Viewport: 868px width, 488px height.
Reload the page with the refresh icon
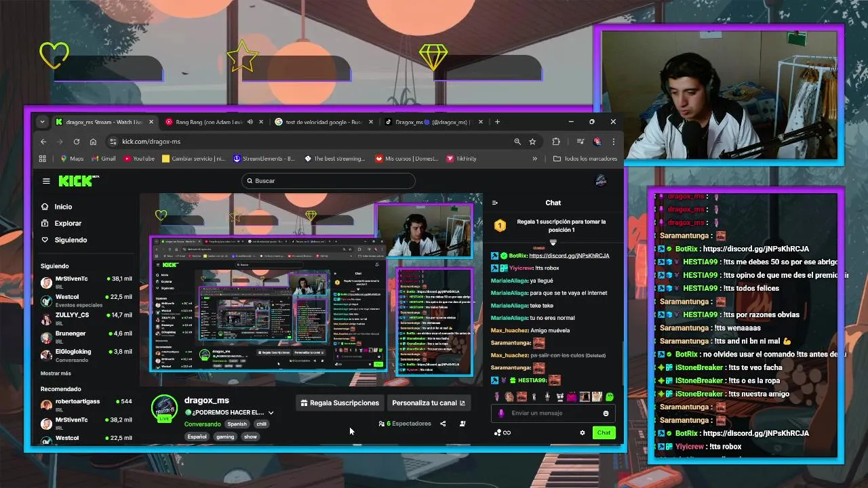[76, 142]
